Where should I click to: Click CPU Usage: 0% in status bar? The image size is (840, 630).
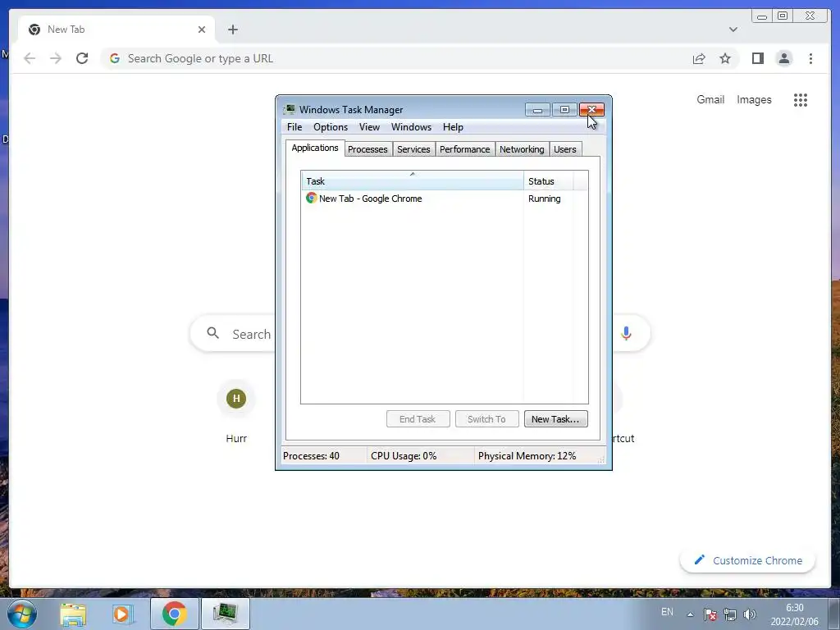[404, 456]
